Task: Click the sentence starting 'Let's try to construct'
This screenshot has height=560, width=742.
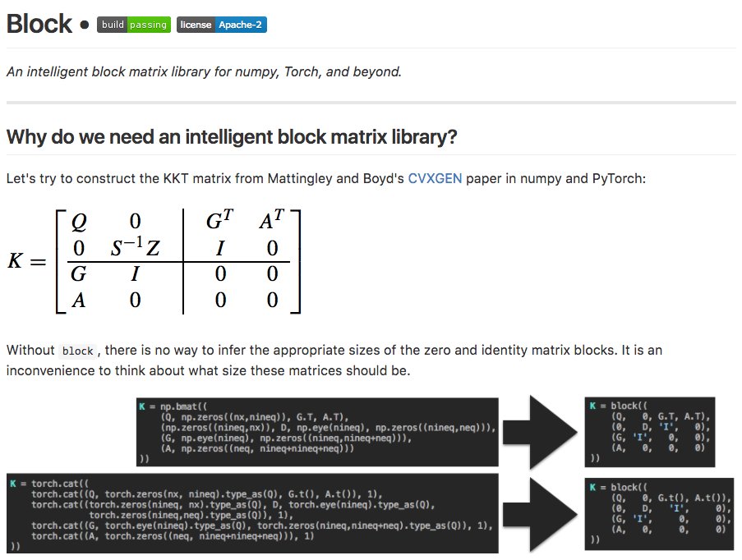Action: coord(326,178)
